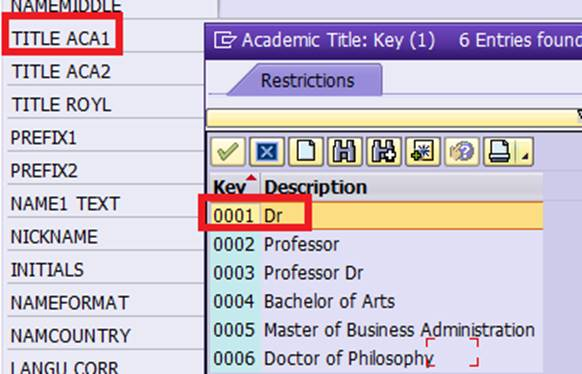Image resolution: width=582 pixels, height=374 pixels.
Task: Open the Restrictions tab
Action: (307, 81)
